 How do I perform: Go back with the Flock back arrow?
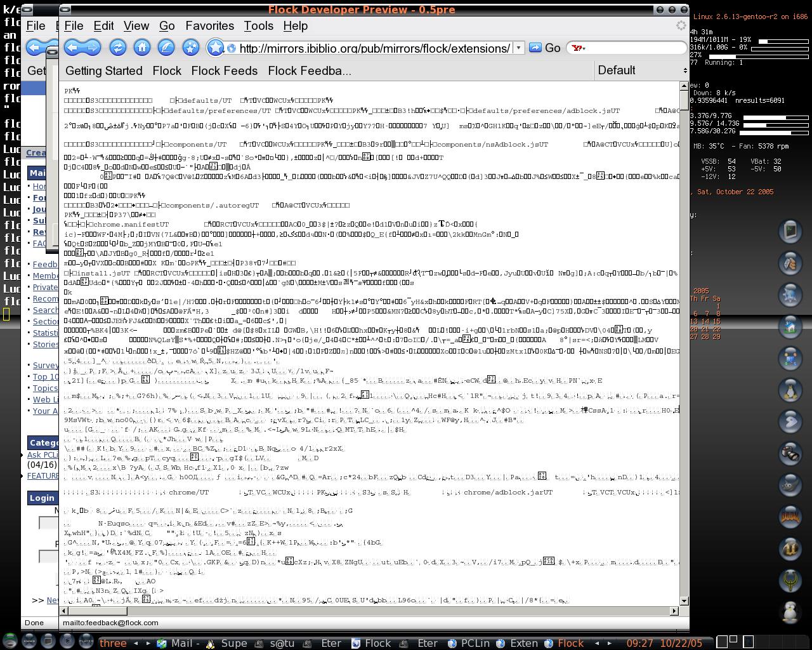click(x=73, y=48)
